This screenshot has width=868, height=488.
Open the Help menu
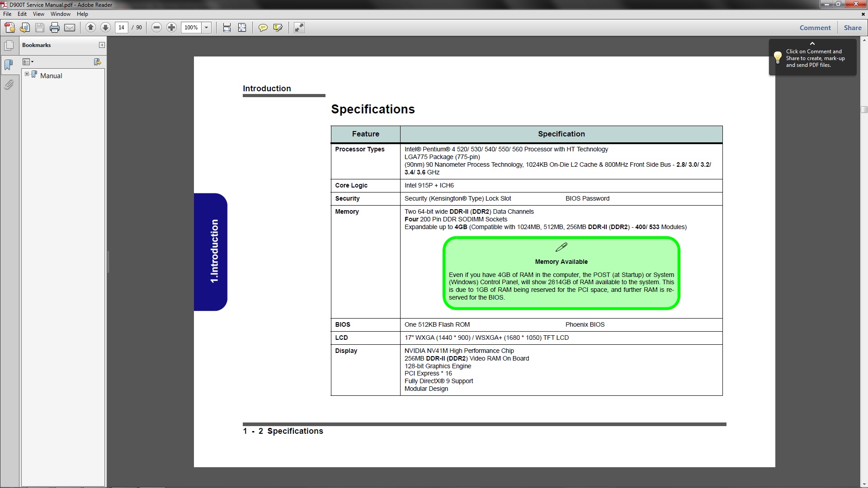82,14
